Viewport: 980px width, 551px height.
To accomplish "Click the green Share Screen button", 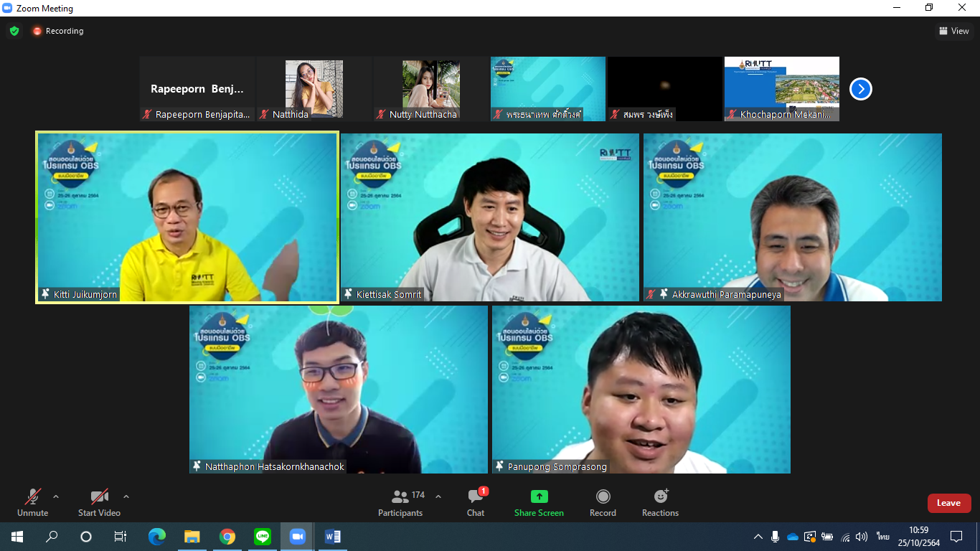I will point(539,502).
